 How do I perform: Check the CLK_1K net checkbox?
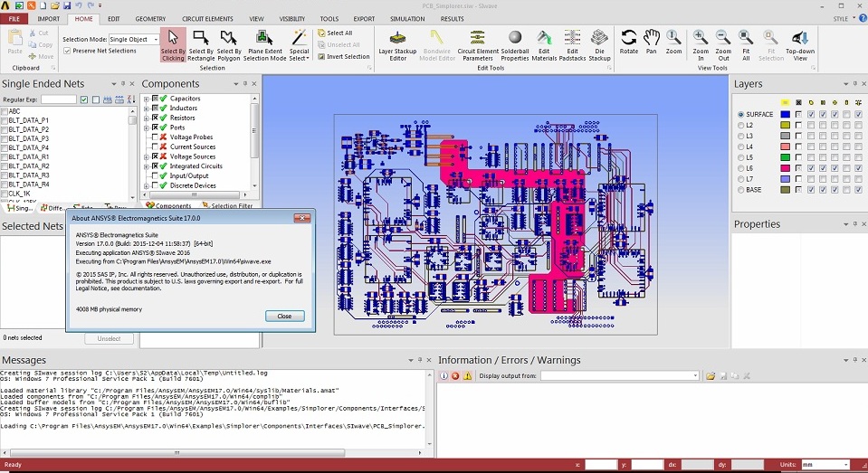click(x=5, y=194)
